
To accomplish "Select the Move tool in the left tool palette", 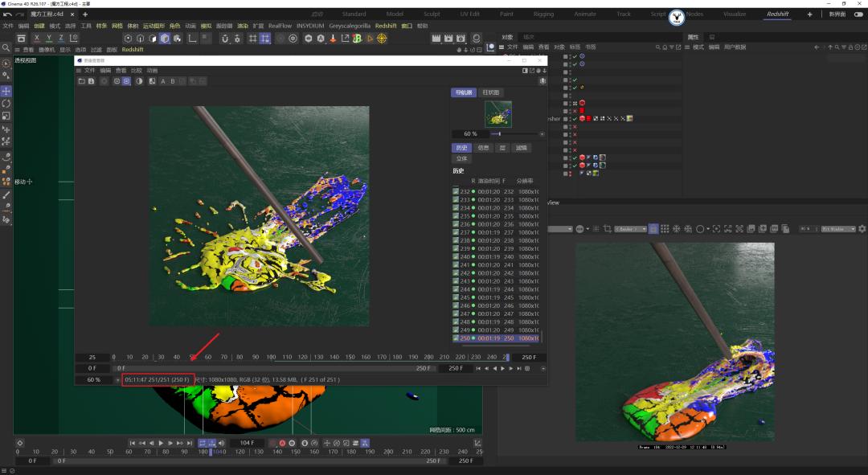I will tap(6, 91).
